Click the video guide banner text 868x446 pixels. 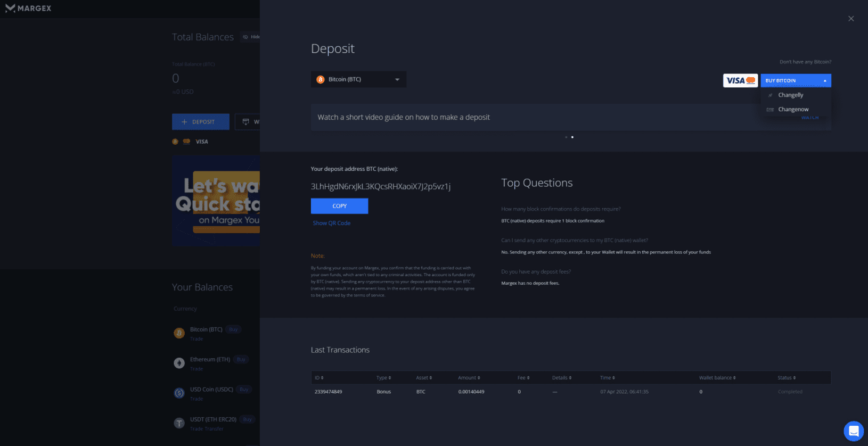(404, 117)
